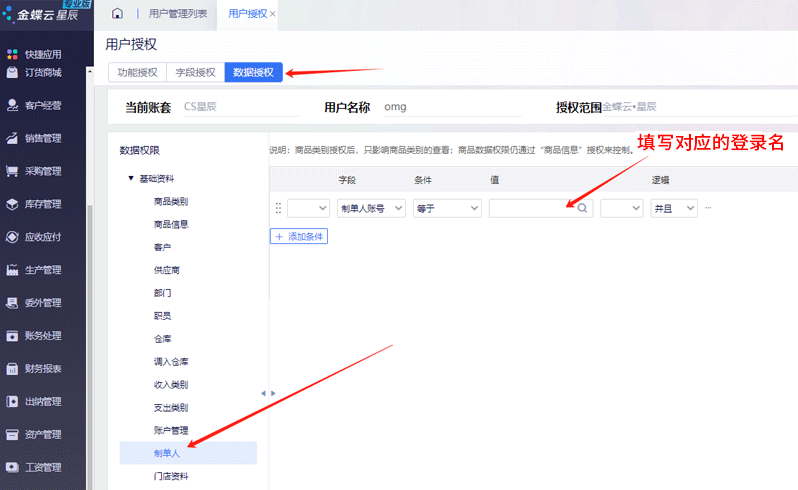Select the 用户授权 page tab
This screenshot has height=490, width=798.
(247, 14)
